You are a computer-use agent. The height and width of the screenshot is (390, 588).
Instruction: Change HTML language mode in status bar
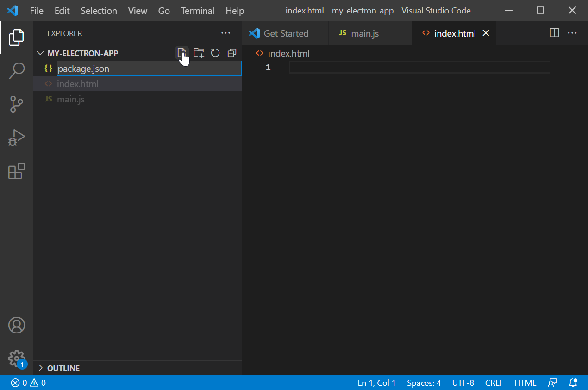click(525, 383)
